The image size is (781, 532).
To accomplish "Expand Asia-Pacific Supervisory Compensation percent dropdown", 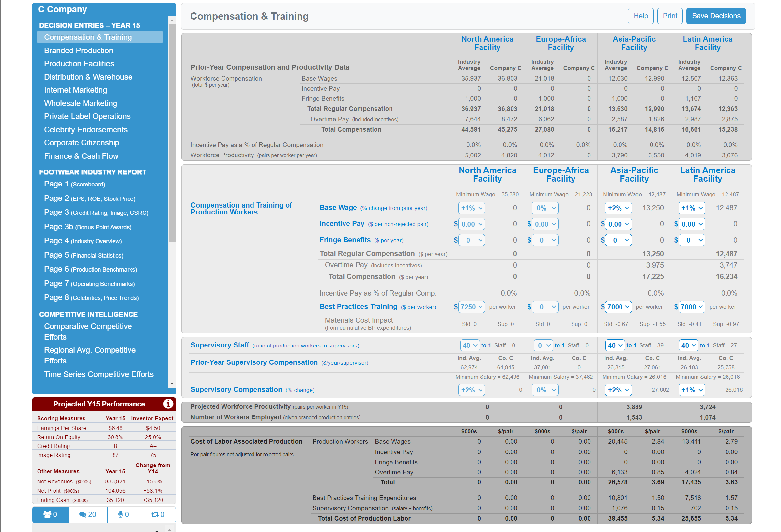I will point(618,390).
